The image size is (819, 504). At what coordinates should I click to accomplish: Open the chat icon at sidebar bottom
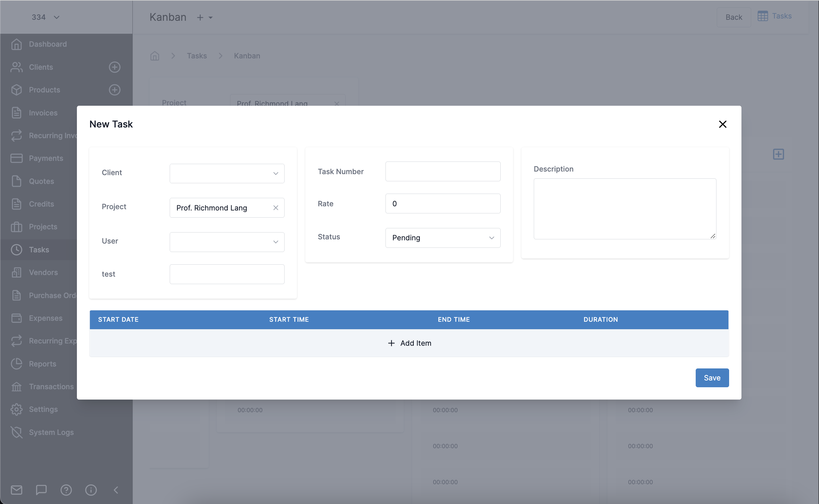[x=41, y=490]
